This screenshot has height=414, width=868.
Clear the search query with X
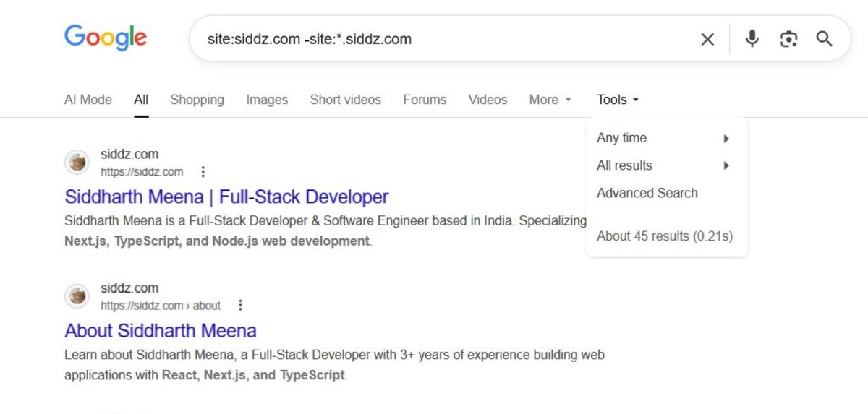[x=707, y=39]
